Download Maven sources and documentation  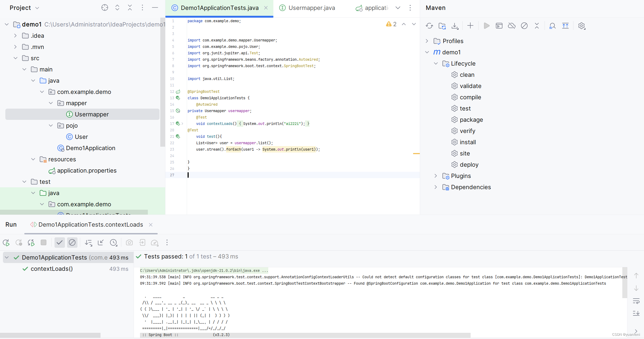pyautogui.click(x=455, y=26)
